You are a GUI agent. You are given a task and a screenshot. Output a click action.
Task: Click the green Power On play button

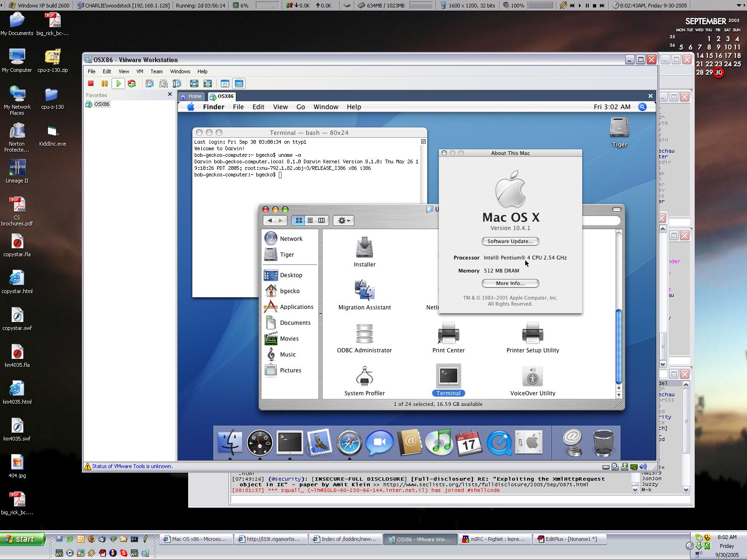(x=119, y=84)
